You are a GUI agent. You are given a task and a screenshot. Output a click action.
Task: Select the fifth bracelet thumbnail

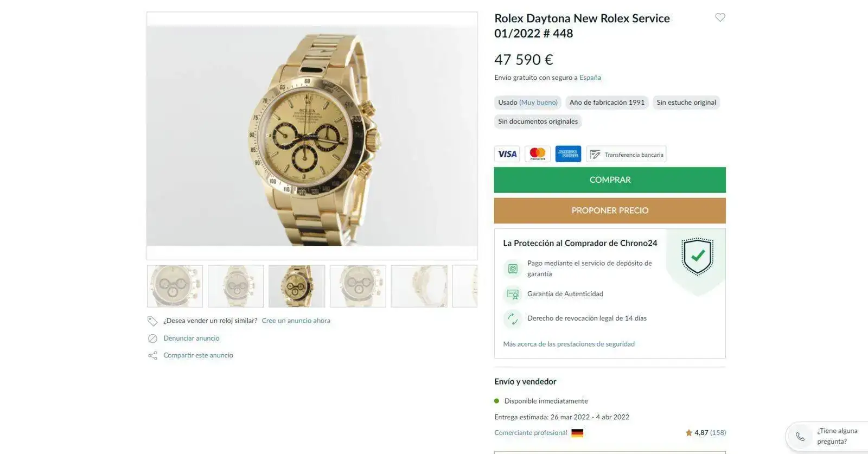pos(419,286)
